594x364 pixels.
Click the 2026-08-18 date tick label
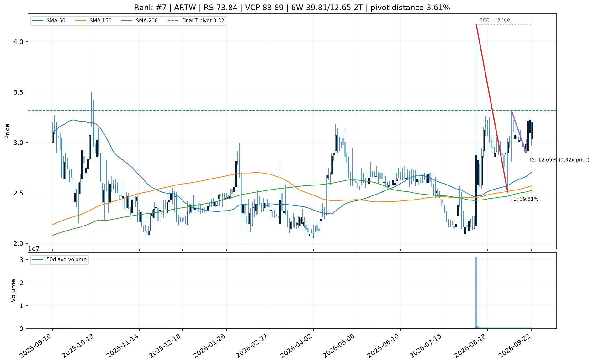(x=471, y=345)
